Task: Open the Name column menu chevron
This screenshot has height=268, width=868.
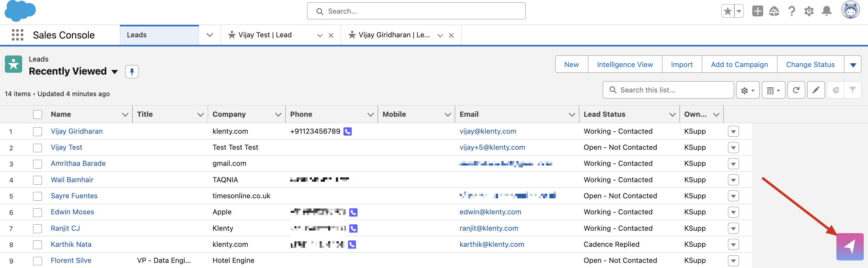Action: 125,115
